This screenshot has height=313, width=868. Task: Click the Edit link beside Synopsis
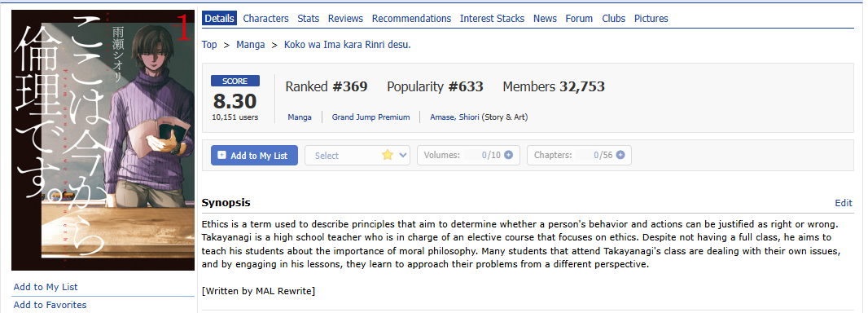843,203
